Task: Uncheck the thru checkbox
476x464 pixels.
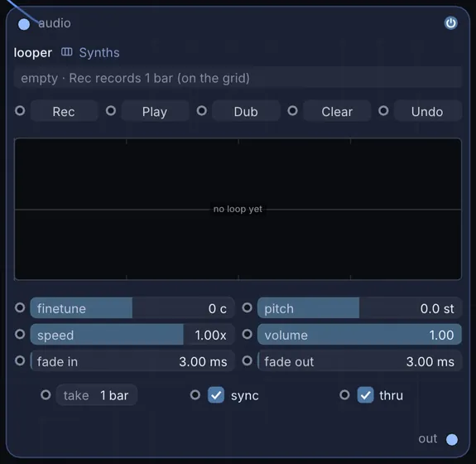Action: (366, 395)
